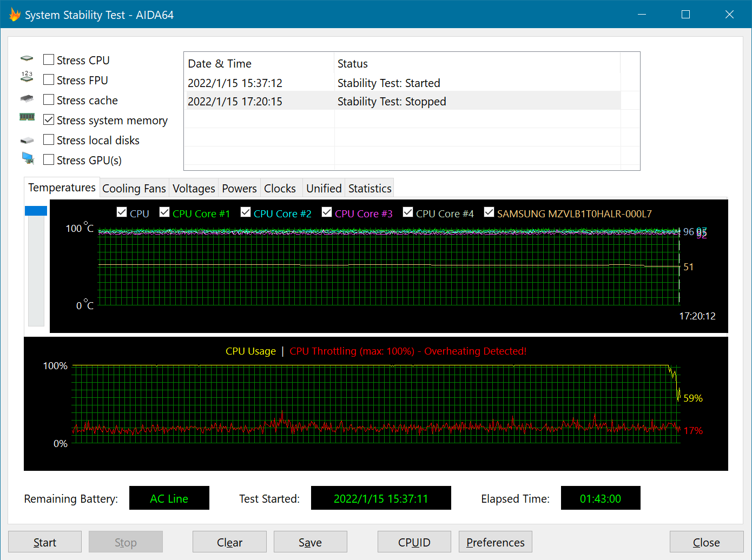
Task: Enable the Stress local disks checkbox
Action: (49, 139)
